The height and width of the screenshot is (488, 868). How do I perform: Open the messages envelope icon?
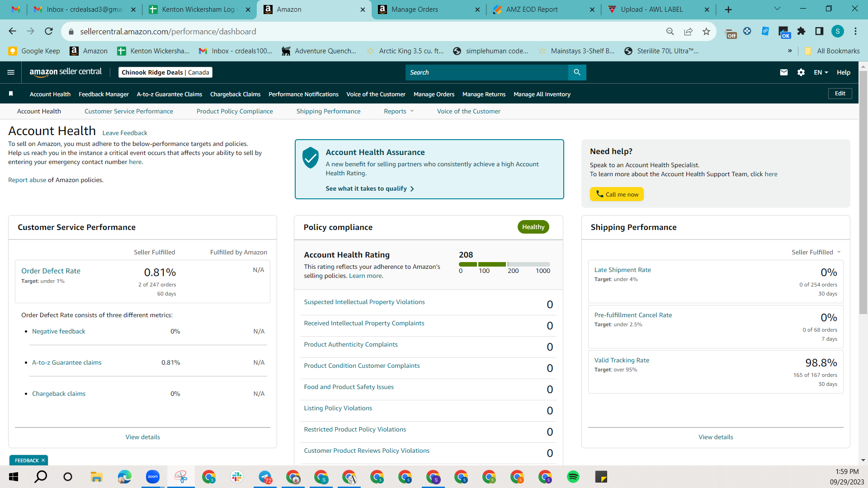[x=784, y=72]
